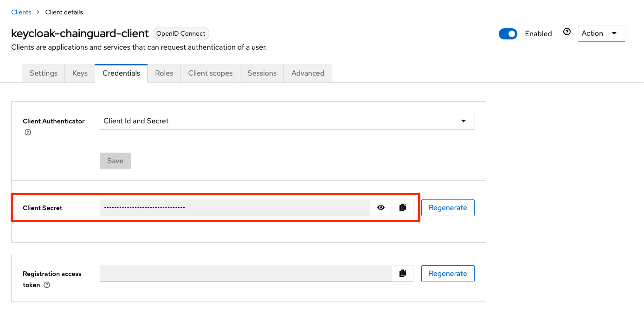The width and height of the screenshot is (644, 321).
Task: Click the help icon beside Enabled toggle
Action: click(567, 31)
